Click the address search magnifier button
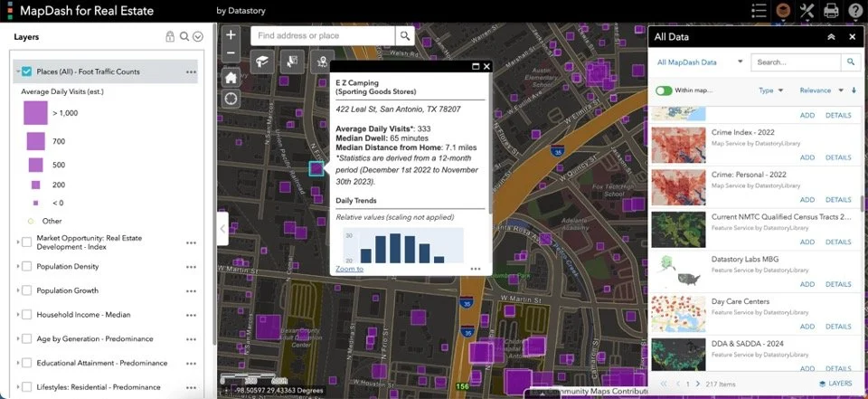This screenshot has width=868, height=399. [405, 35]
